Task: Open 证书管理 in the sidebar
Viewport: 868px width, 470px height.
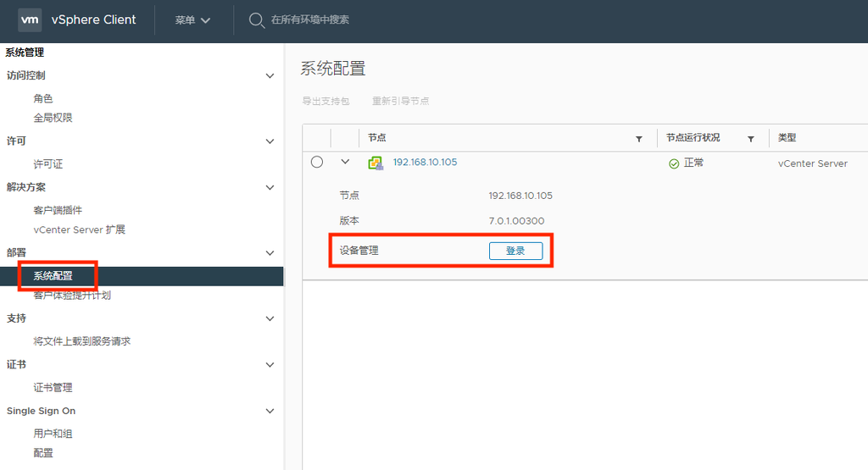Action: (53, 388)
